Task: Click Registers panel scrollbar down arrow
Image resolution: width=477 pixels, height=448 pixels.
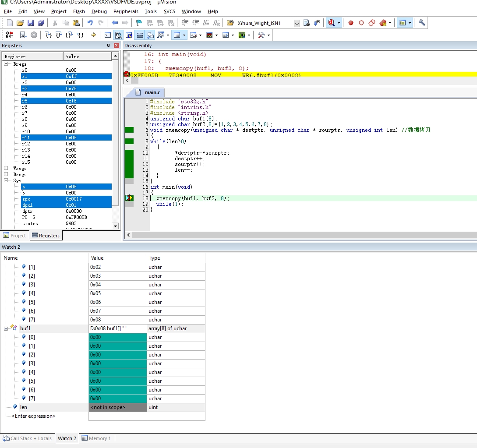Action: point(115,226)
